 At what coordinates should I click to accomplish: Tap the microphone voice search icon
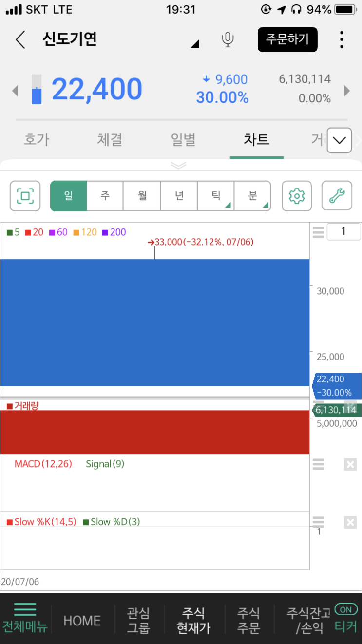coord(228,40)
